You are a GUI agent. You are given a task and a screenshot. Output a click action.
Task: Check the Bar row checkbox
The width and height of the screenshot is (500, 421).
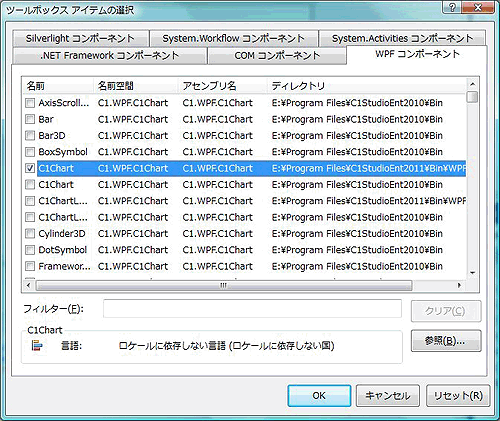tap(30, 119)
